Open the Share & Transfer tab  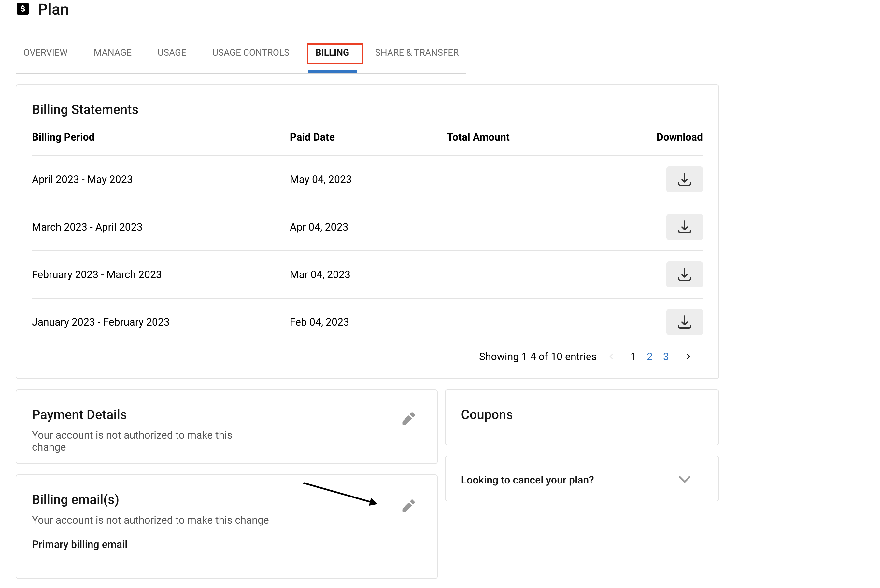(x=416, y=52)
